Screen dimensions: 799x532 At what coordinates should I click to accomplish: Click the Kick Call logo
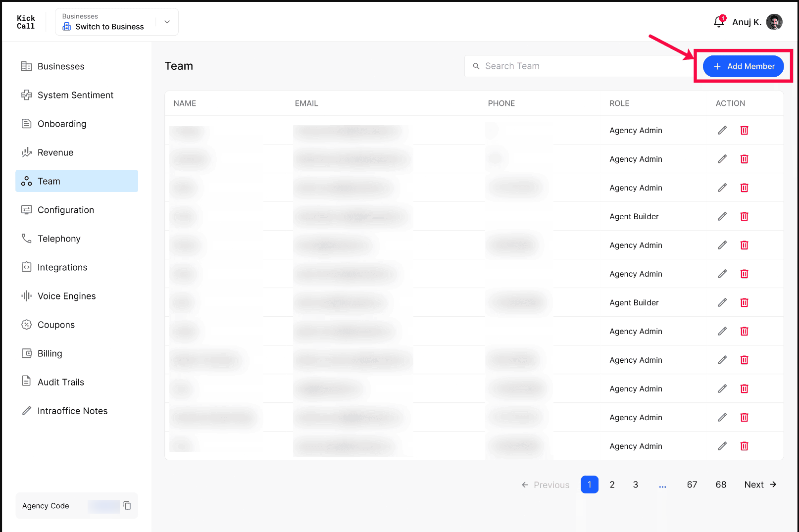point(26,22)
